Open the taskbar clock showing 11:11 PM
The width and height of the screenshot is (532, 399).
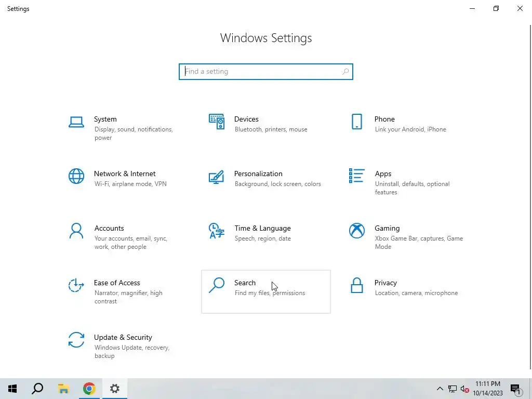click(x=488, y=389)
